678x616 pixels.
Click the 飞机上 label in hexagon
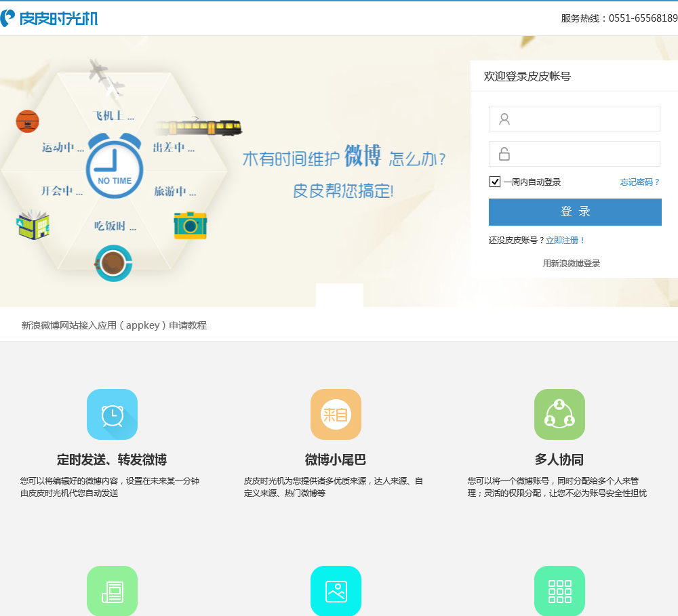pyautogui.click(x=113, y=116)
